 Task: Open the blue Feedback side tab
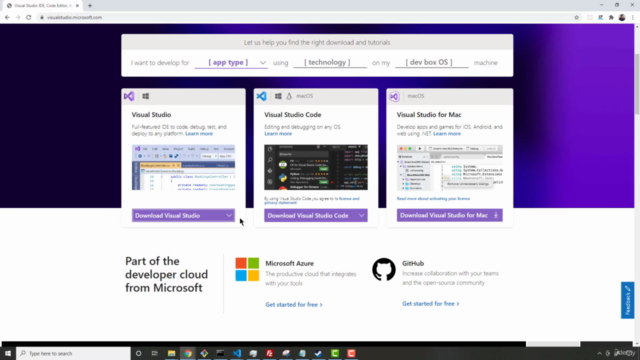pos(627,300)
